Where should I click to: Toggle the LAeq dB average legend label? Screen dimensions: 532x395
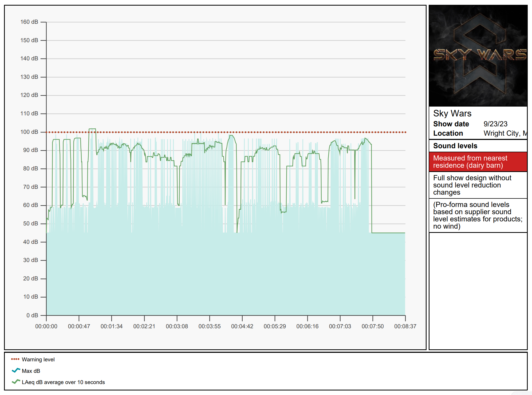click(x=63, y=382)
